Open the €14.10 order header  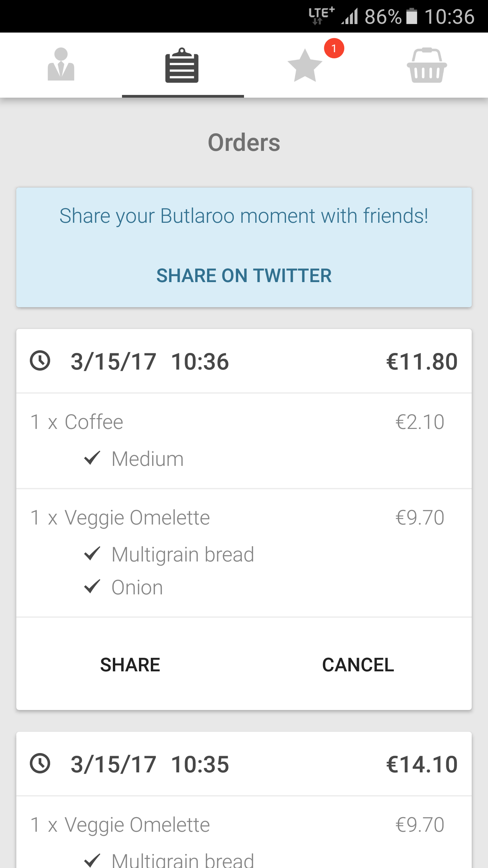[244, 764]
